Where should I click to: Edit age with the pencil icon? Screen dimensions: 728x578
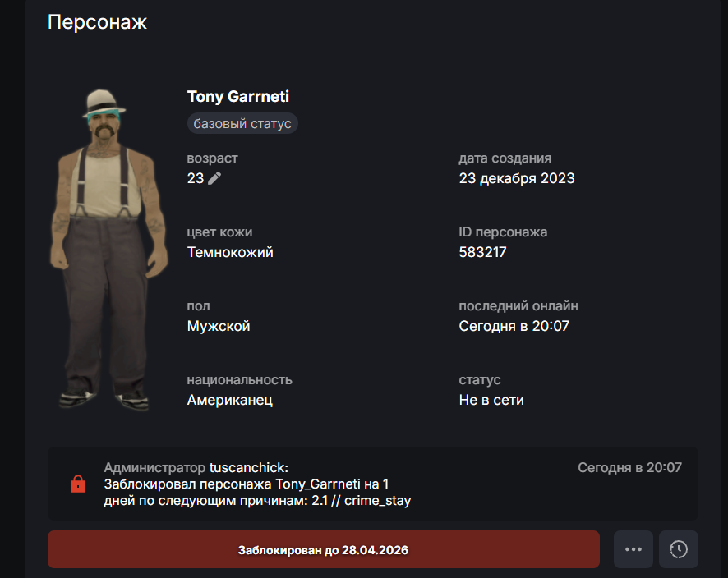[214, 178]
